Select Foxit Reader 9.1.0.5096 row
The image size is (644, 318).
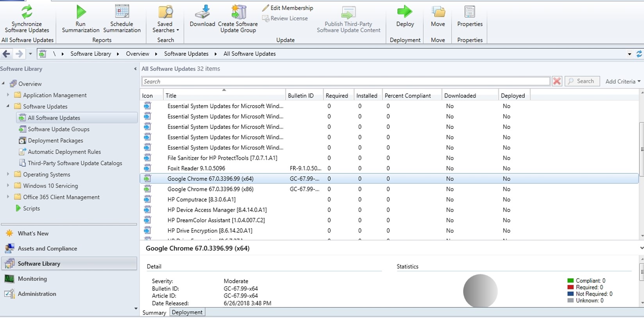coord(389,168)
